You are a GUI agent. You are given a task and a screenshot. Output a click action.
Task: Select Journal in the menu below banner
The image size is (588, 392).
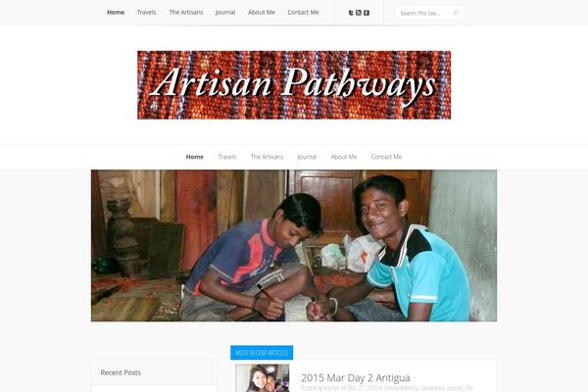click(x=307, y=157)
